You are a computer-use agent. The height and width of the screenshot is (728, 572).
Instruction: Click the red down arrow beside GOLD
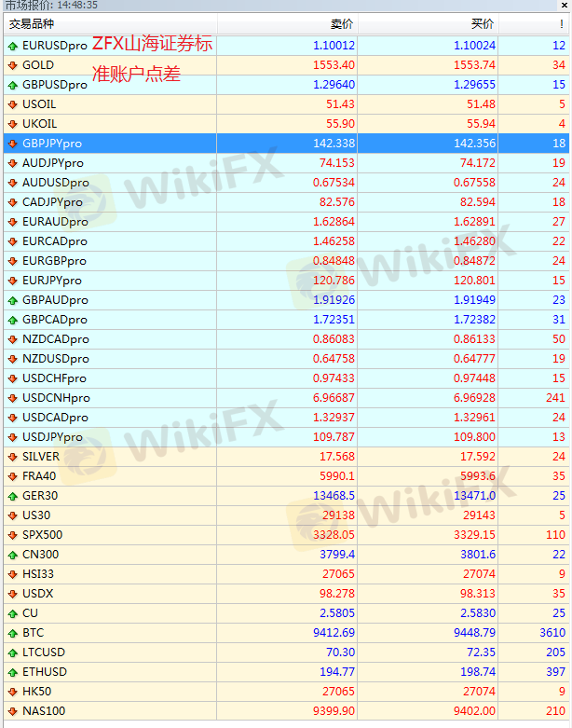pos(12,65)
